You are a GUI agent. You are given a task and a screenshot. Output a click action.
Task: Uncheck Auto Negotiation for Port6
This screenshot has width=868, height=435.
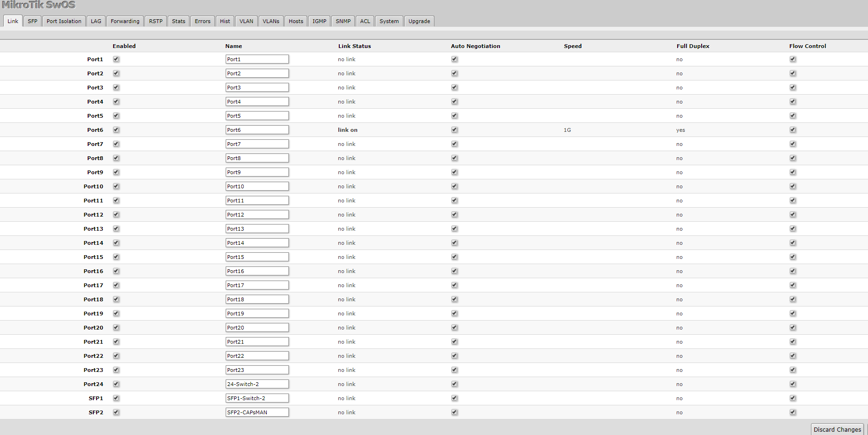point(455,130)
